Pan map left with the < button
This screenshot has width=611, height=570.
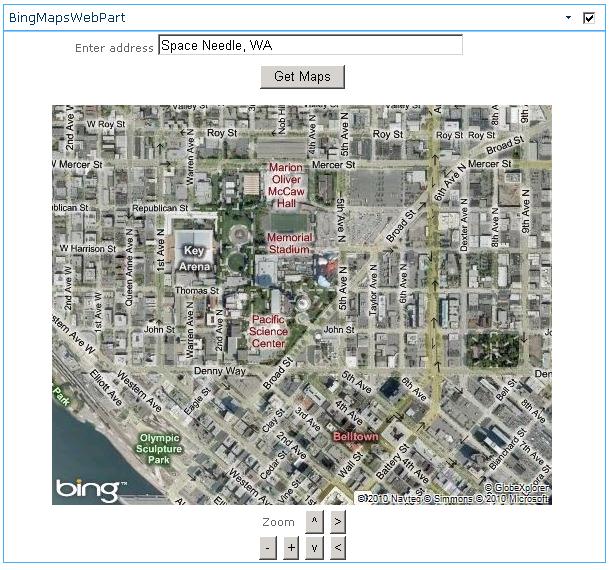point(338,547)
